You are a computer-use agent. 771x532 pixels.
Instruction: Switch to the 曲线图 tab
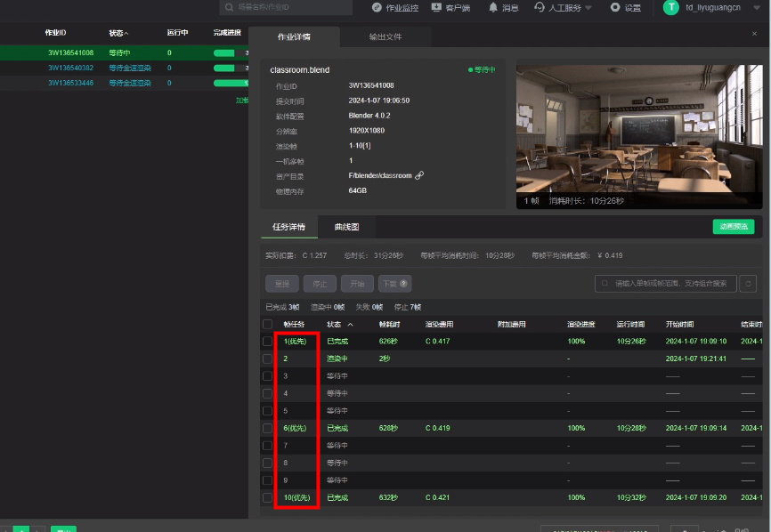[346, 227]
